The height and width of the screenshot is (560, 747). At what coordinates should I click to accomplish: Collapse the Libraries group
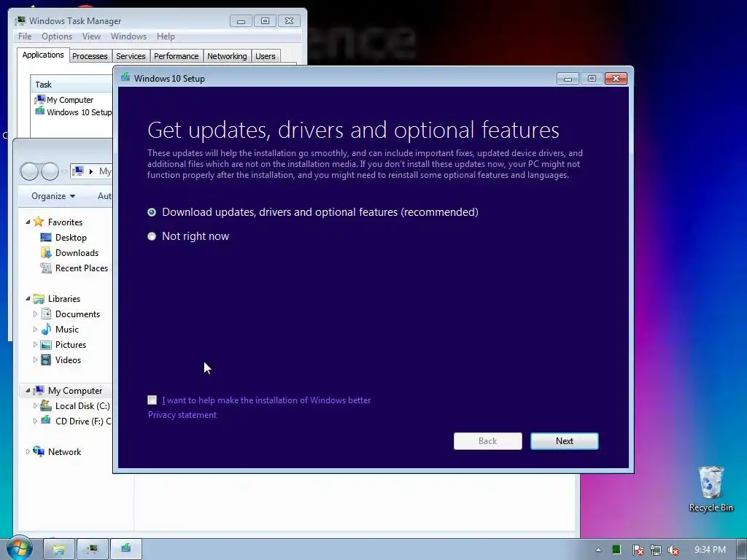point(28,298)
